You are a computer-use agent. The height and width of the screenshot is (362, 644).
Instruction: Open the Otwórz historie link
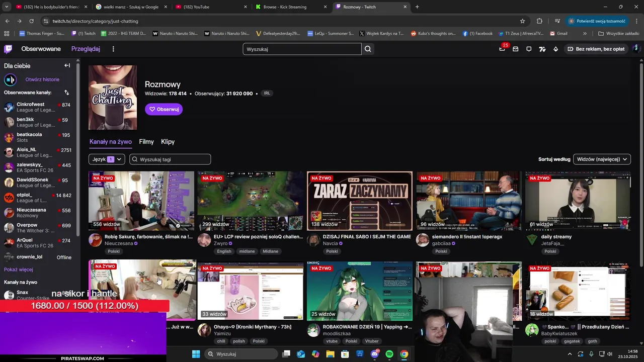tap(42, 79)
